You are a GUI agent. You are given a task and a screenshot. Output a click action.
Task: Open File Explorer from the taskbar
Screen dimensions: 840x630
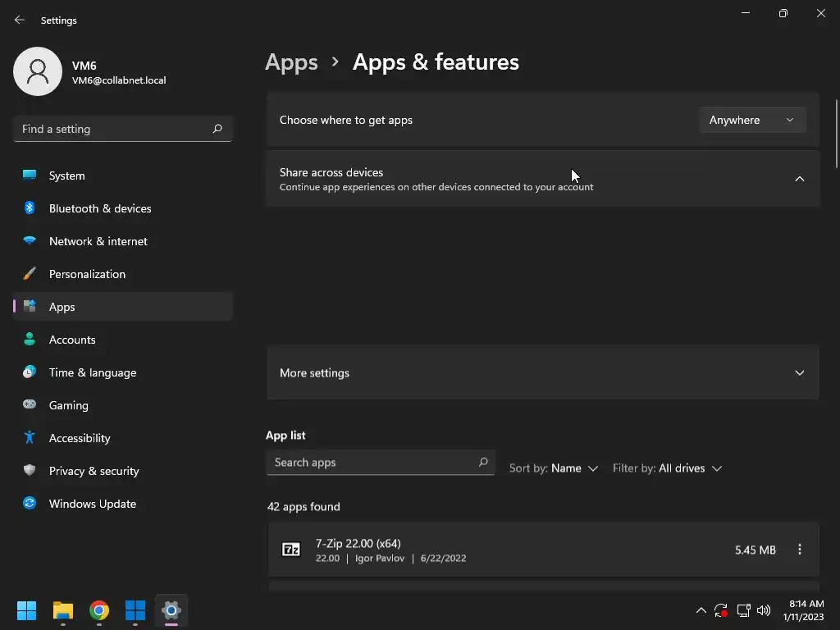[x=63, y=610]
